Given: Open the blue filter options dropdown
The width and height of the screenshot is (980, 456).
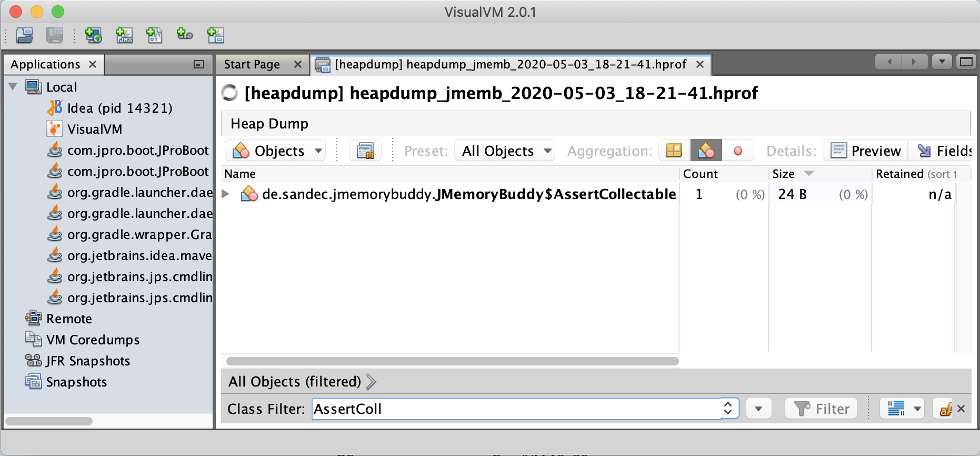Looking at the screenshot, I should pos(902,409).
